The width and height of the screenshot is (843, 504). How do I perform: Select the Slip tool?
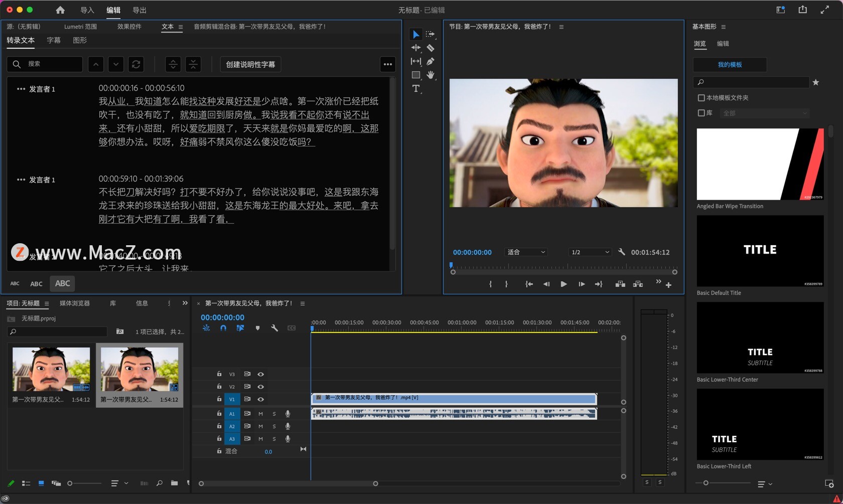tap(415, 61)
